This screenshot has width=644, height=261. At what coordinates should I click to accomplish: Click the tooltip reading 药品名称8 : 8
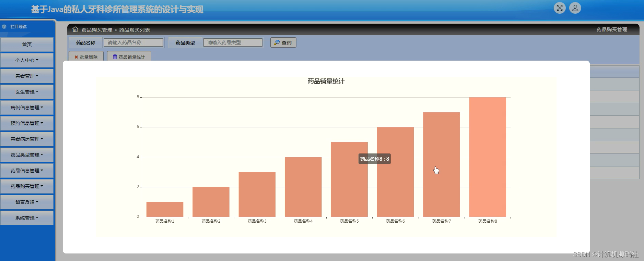tap(375, 159)
